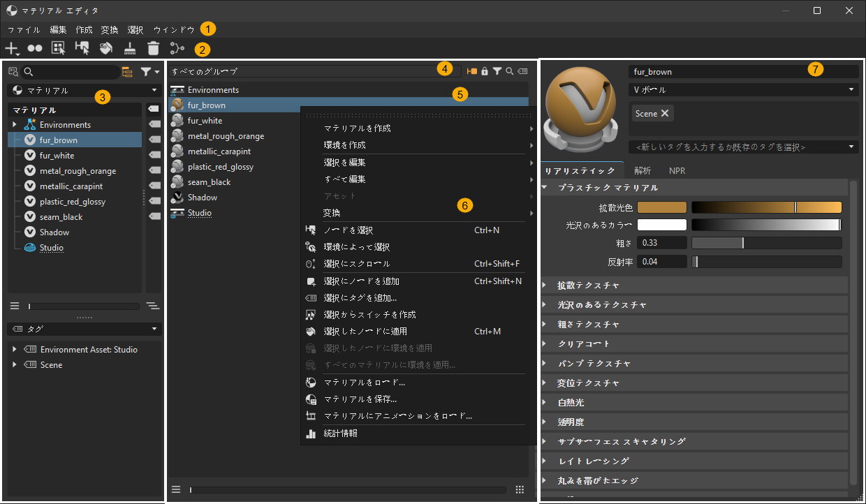866x504 pixels.
Task: Click the tag icon in group toolbar
Action: tap(523, 71)
